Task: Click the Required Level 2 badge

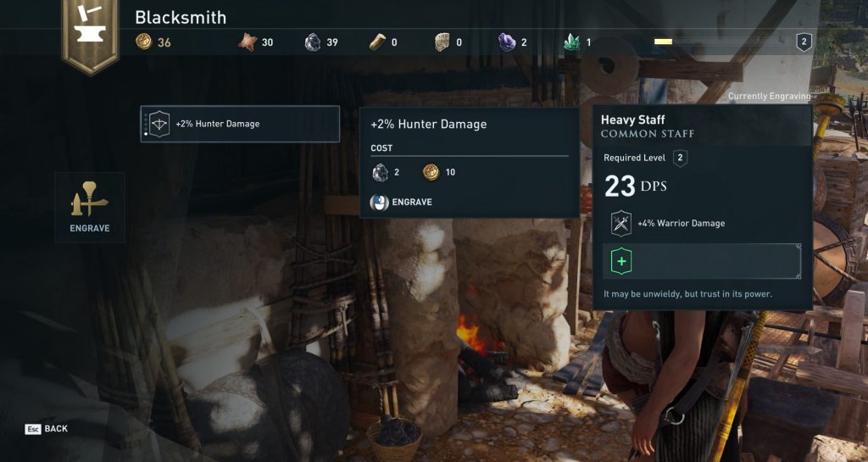Action: tap(680, 158)
